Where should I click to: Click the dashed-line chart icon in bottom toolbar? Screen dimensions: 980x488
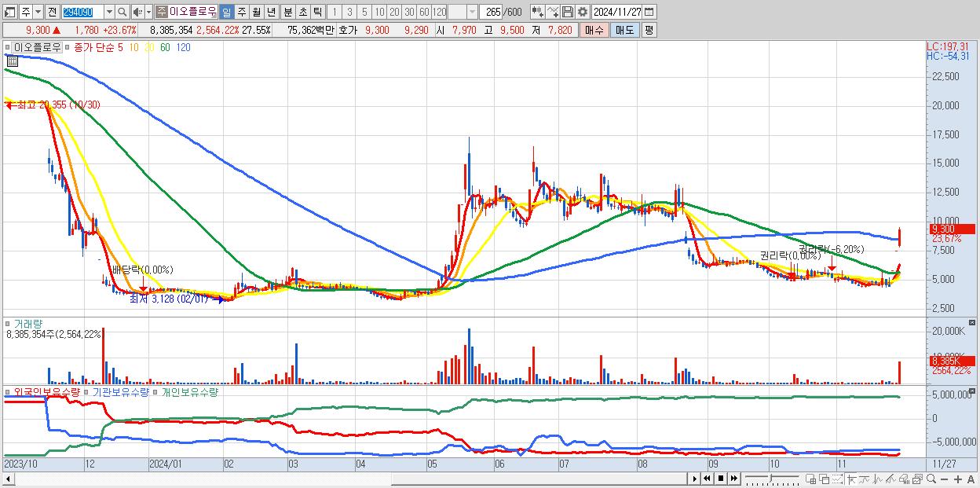tap(837, 479)
